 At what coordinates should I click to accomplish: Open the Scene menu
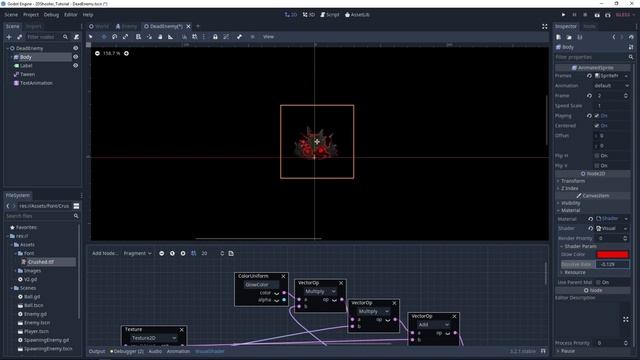11,15
